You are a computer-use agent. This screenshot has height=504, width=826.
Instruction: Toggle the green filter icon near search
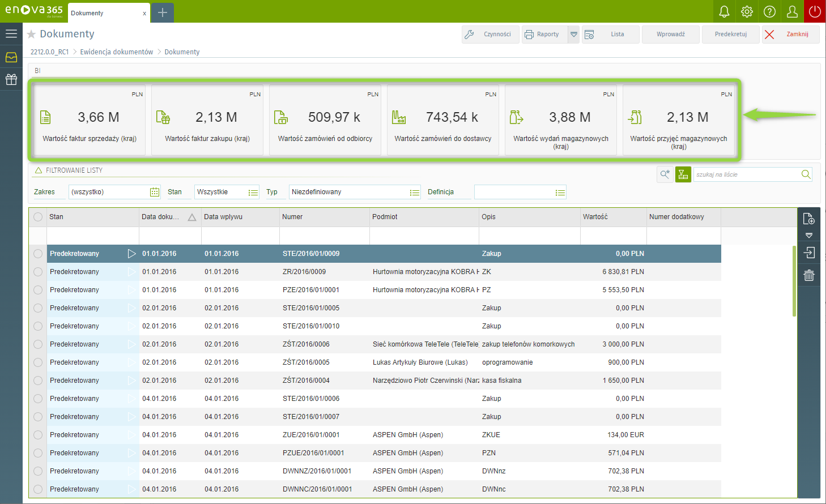(683, 174)
